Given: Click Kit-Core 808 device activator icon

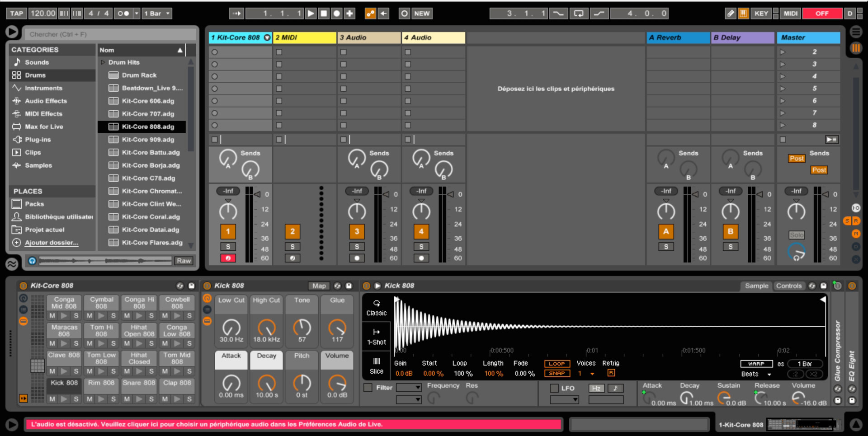Looking at the screenshot, I should (24, 286).
